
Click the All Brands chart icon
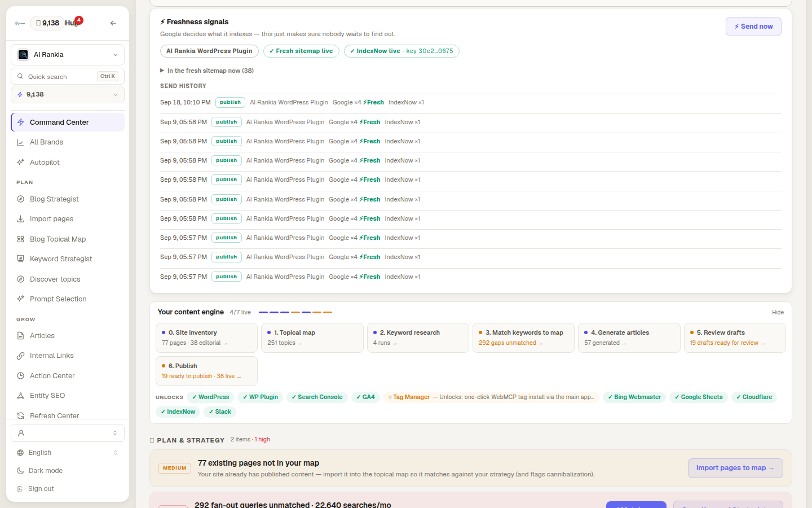[20, 142]
